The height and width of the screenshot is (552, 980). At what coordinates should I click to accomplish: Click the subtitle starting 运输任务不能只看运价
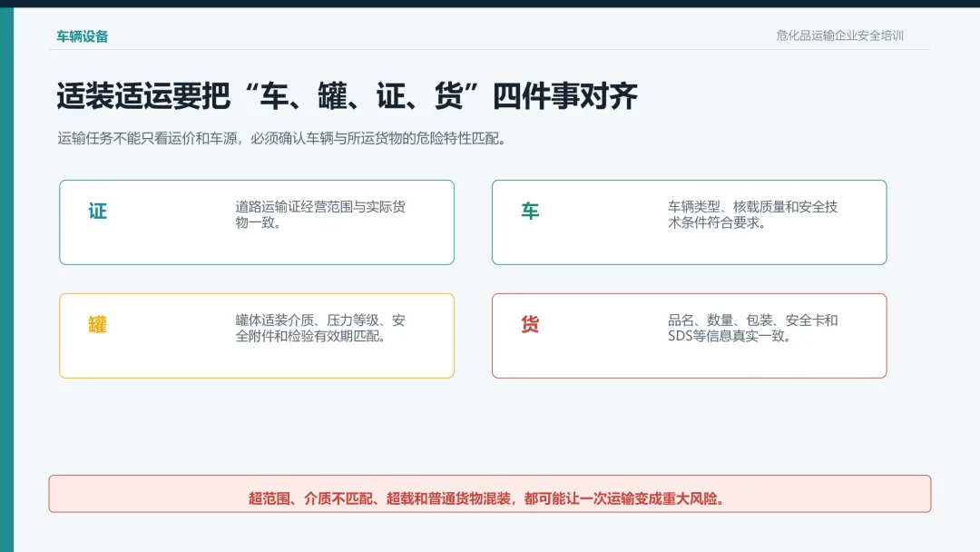tap(281, 138)
